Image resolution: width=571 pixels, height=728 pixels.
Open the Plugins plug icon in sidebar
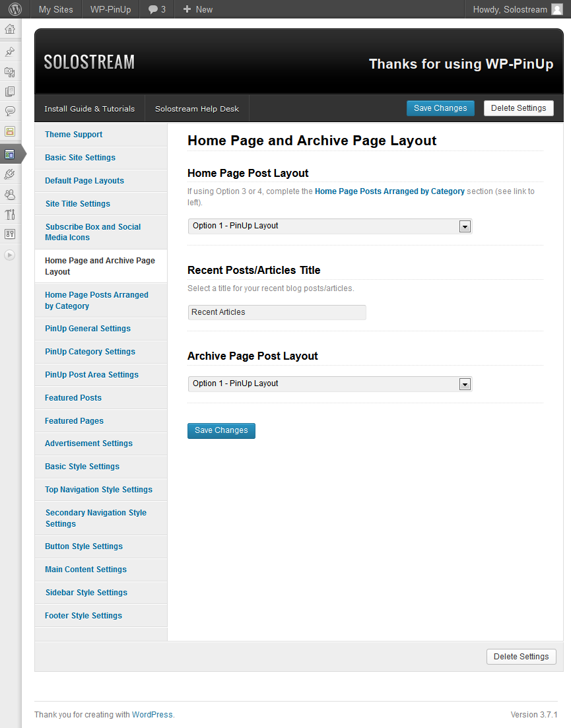coord(10,174)
